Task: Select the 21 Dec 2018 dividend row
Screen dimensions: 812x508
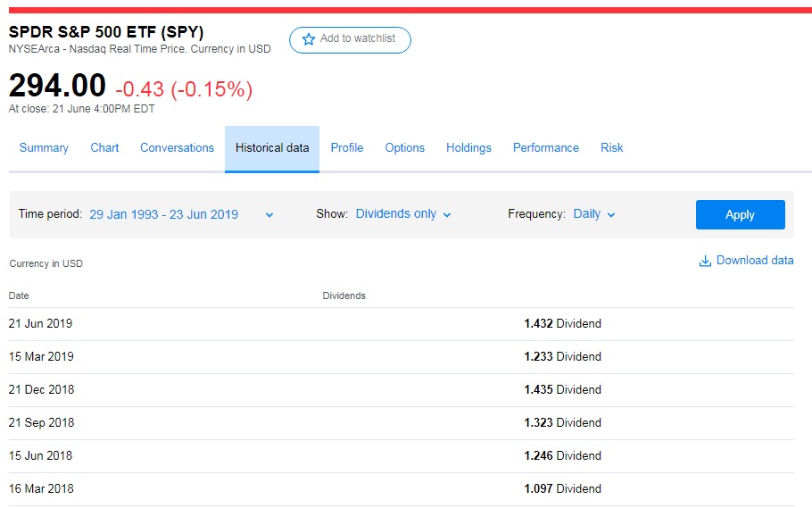Action: click(x=401, y=390)
